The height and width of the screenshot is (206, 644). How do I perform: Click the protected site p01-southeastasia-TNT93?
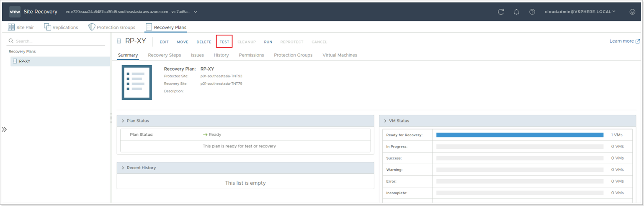coord(222,76)
